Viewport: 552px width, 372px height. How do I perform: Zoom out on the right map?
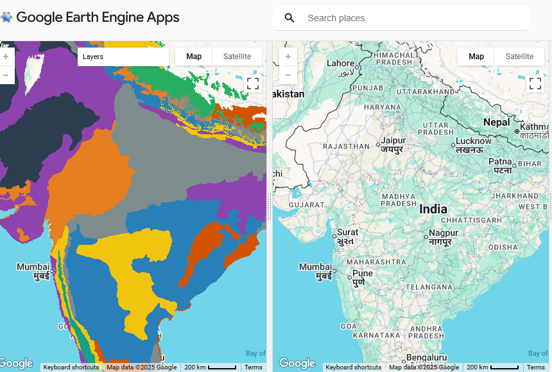point(288,75)
